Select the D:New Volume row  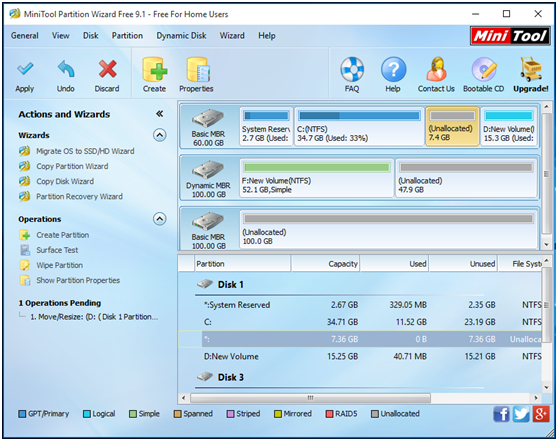(x=360, y=356)
